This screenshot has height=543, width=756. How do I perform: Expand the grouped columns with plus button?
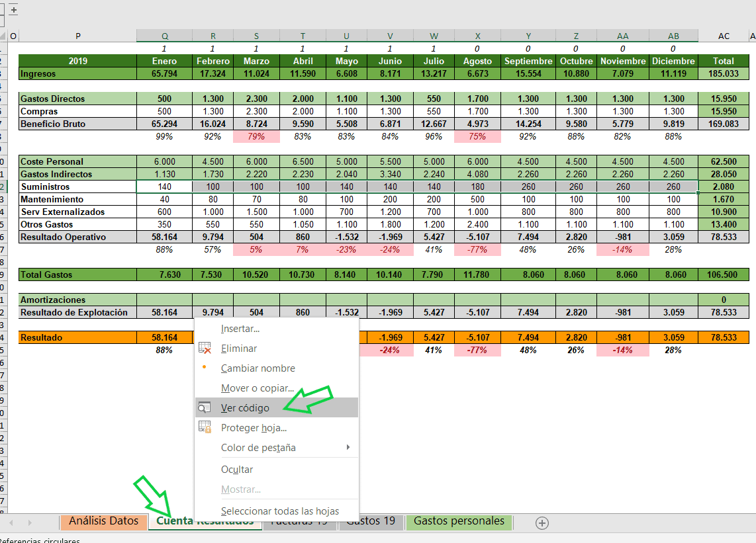pos(13,10)
